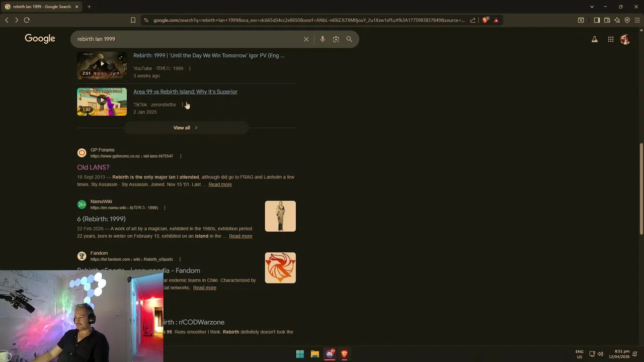Reload the current page
644x362 pixels.
point(27,20)
